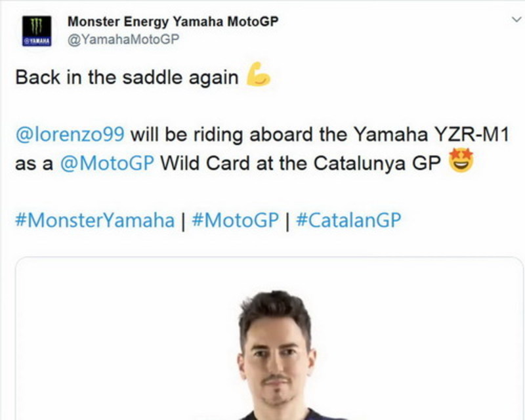Click the Monster claw logo in the avatar
The image size is (525, 420).
pos(37,26)
